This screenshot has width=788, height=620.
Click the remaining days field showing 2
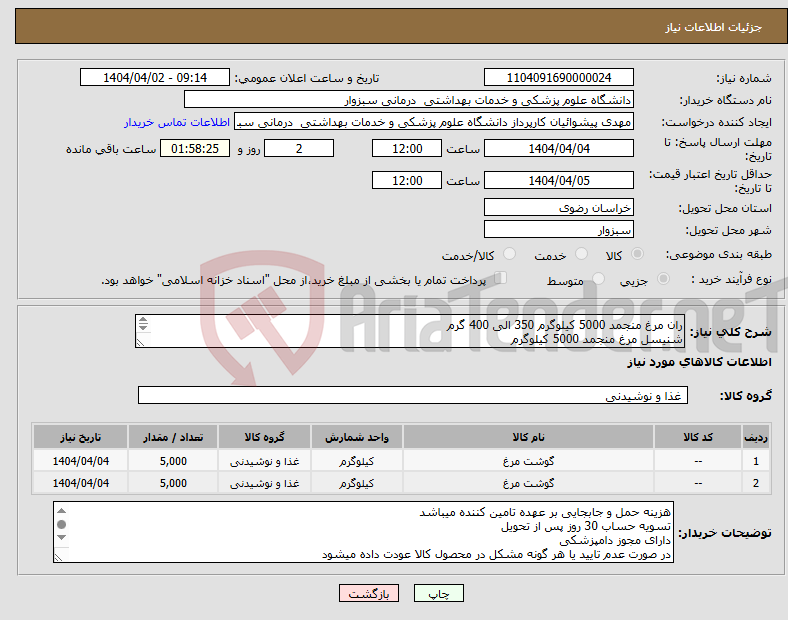point(299,149)
